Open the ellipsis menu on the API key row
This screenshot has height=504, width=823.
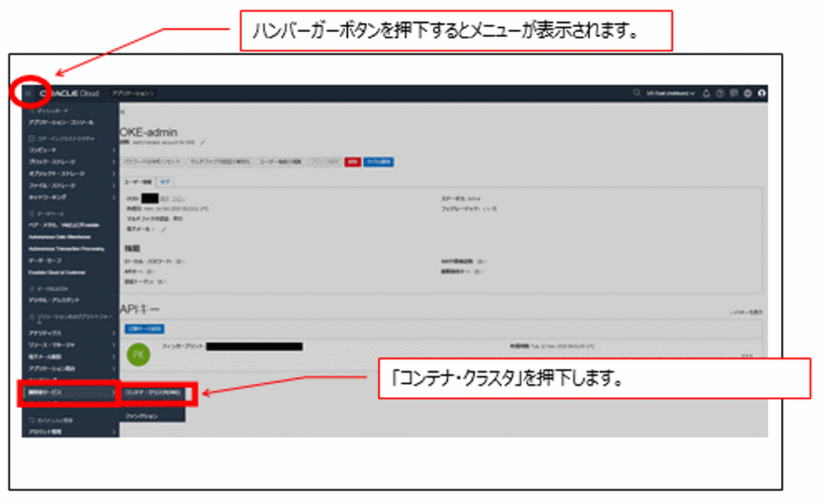click(x=747, y=354)
